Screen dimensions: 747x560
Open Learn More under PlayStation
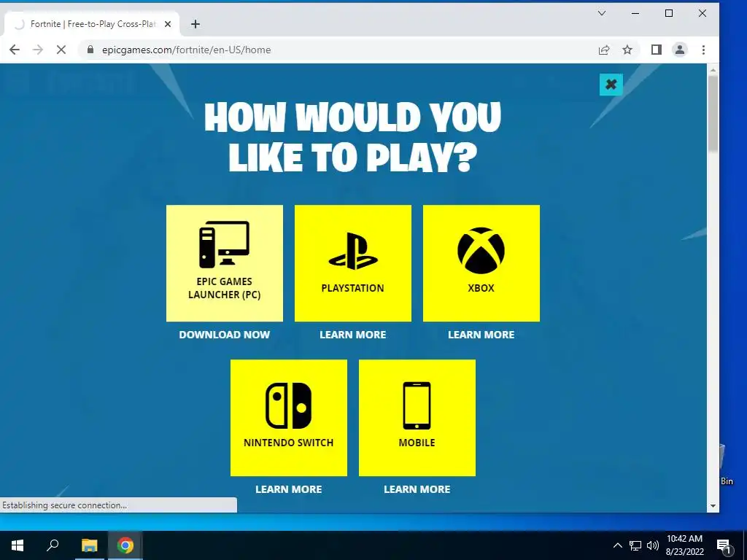tap(353, 335)
